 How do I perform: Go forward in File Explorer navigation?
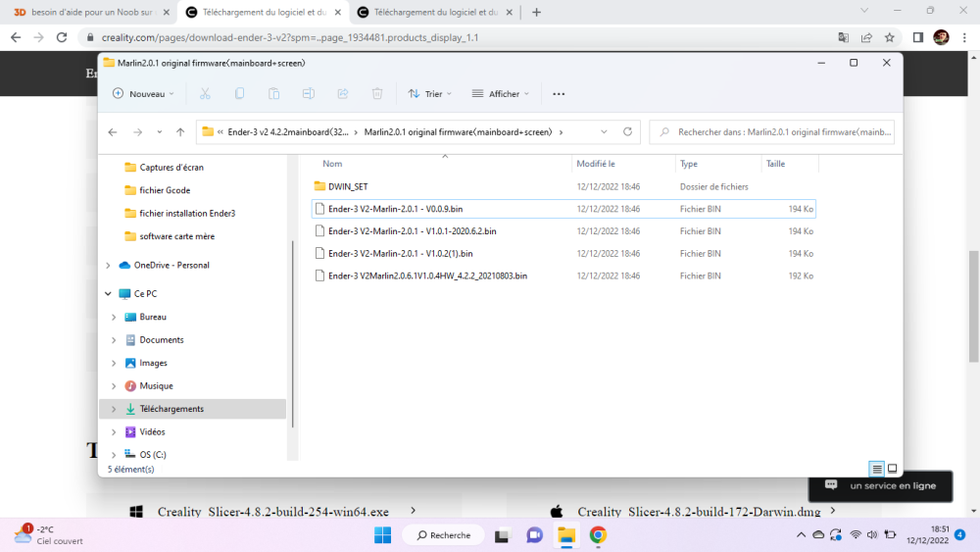[x=137, y=132]
